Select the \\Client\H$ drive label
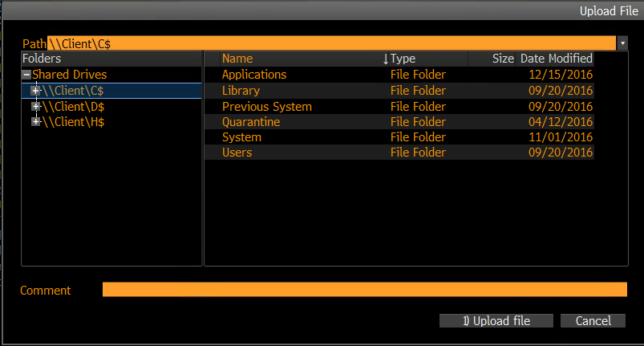Screen dimensions: 644x346 pyautogui.click(x=73, y=121)
